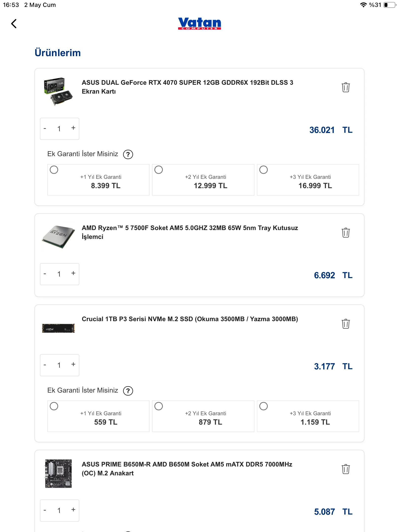Open warranty help icon for Crucial SSD
The image size is (399, 532).
click(x=128, y=391)
